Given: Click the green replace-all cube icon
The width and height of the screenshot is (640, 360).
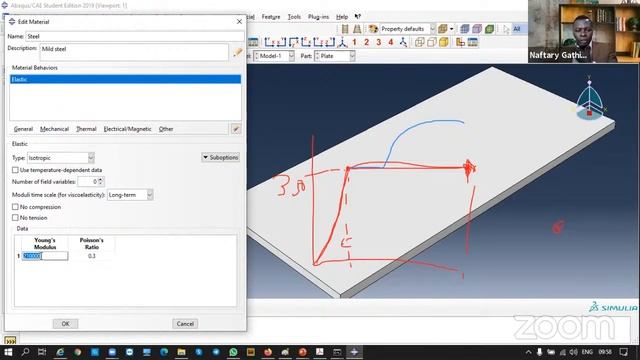Looking at the screenshot, I should 489,29.
